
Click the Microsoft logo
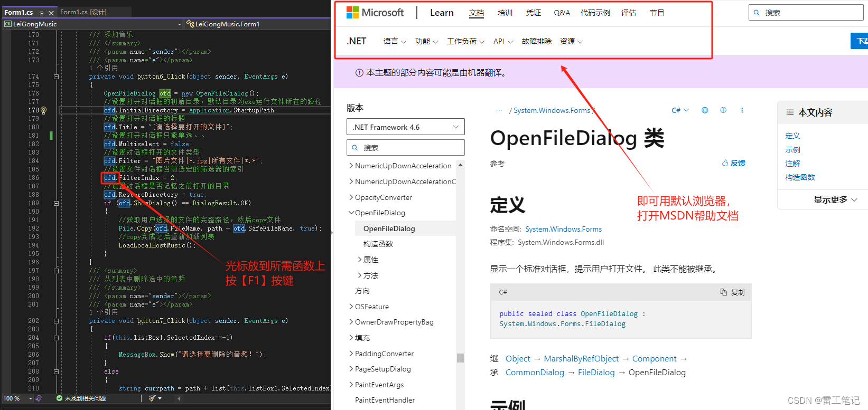point(375,13)
